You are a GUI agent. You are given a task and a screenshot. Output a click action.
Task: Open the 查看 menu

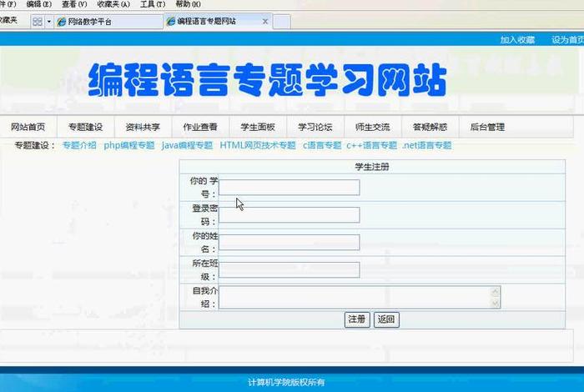[x=74, y=4]
